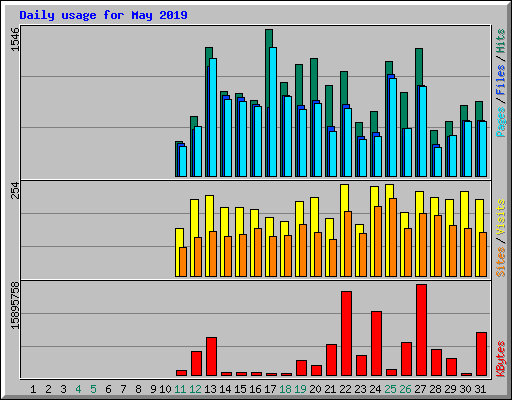
Task: Click the cyan pages bar for day 25
Action: (x=393, y=127)
